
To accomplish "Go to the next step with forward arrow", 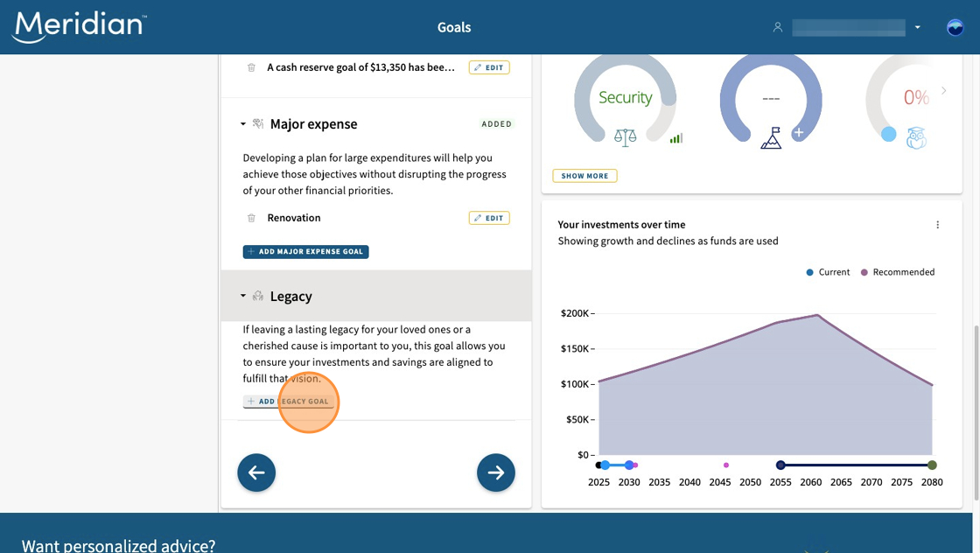I will tap(496, 472).
